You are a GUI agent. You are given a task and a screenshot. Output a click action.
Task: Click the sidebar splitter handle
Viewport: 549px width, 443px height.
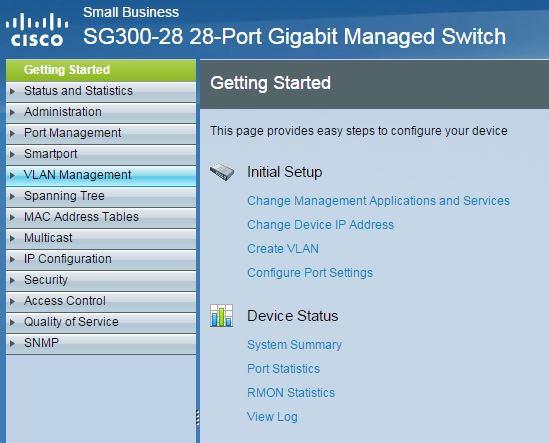click(x=198, y=417)
